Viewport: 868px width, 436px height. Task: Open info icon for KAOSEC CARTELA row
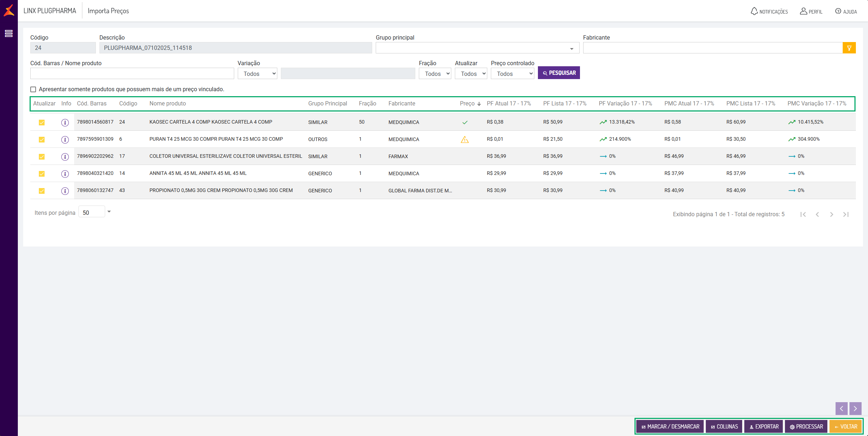tap(65, 123)
